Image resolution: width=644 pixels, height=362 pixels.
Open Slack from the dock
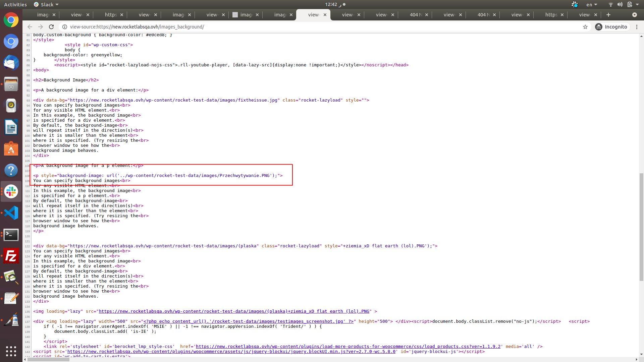point(11,191)
